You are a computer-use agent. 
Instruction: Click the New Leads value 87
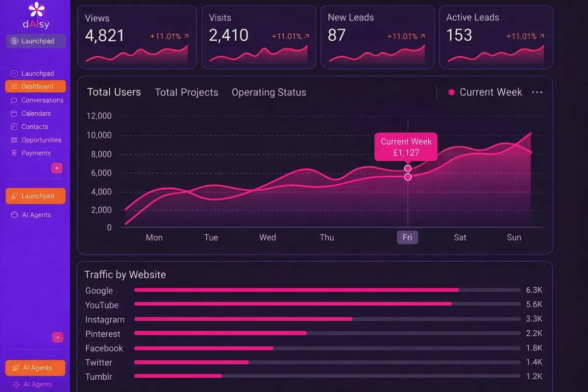pos(337,35)
